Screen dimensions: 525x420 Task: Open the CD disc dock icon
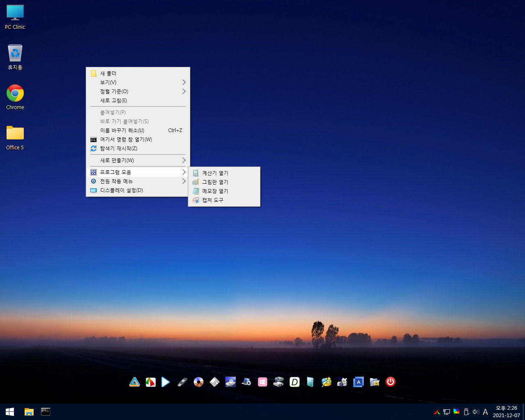[199, 382]
